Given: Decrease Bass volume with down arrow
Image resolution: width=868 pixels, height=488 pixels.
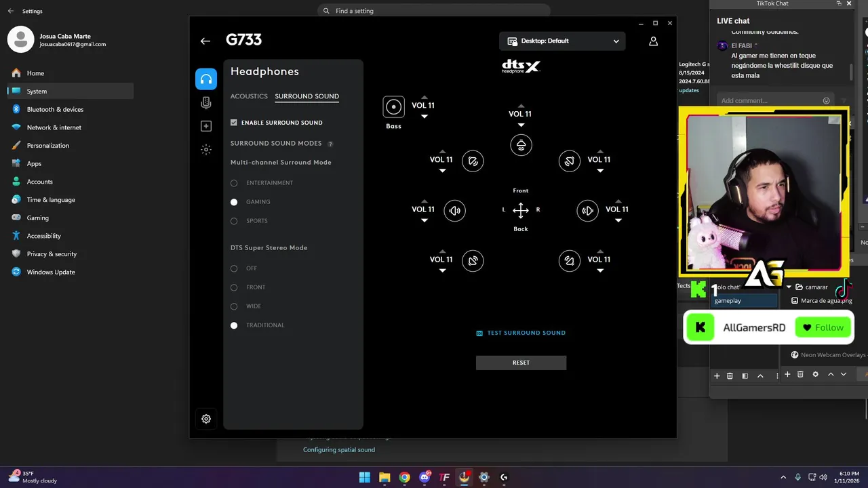Looking at the screenshot, I should [x=424, y=117].
